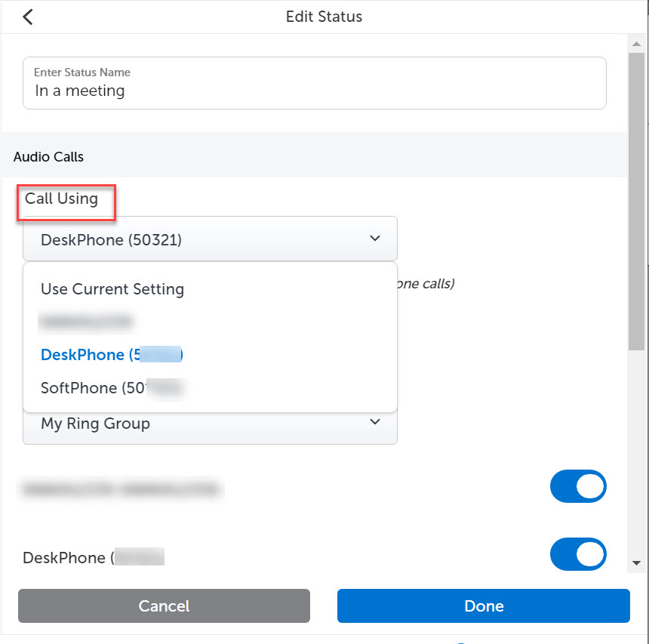The height and width of the screenshot is (644, 649).
Task: Click the DeskPhone label beside bottom toggle
Action: [94, 557]
